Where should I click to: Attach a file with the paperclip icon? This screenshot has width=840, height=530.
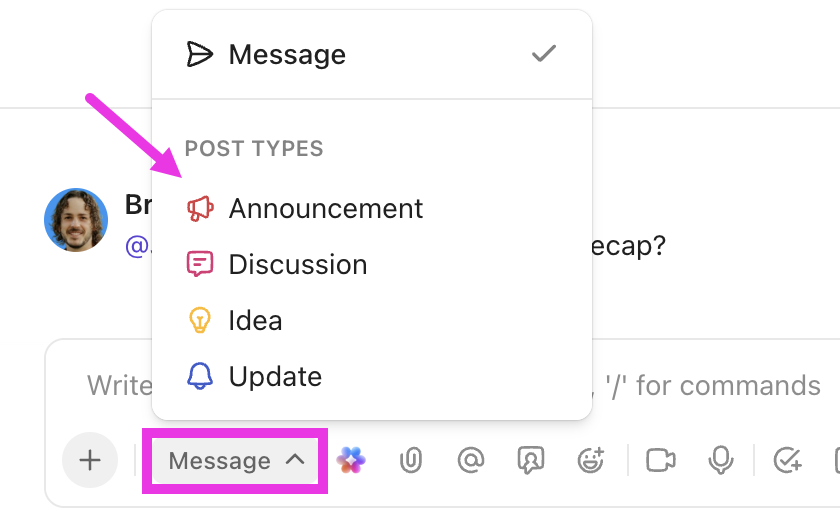tap(410, 460)
